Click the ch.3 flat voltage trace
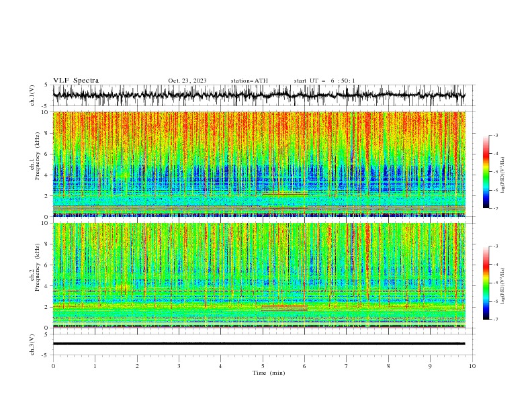This screenshot has height=411, width=532. click(259, 344)
